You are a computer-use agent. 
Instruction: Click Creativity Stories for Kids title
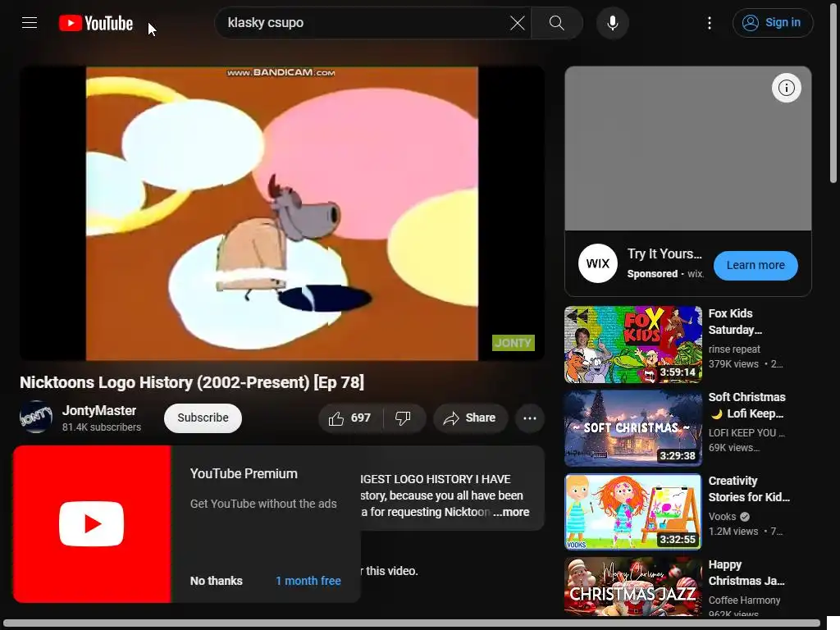(749, 489)
